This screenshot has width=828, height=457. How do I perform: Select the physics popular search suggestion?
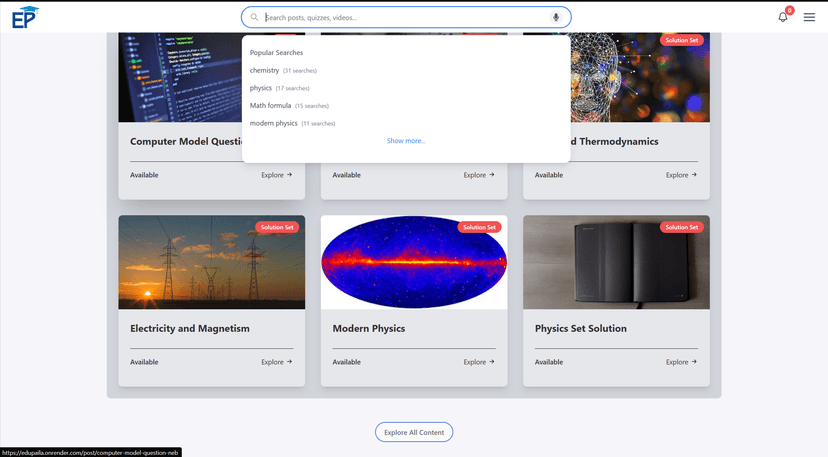[261, 88]
